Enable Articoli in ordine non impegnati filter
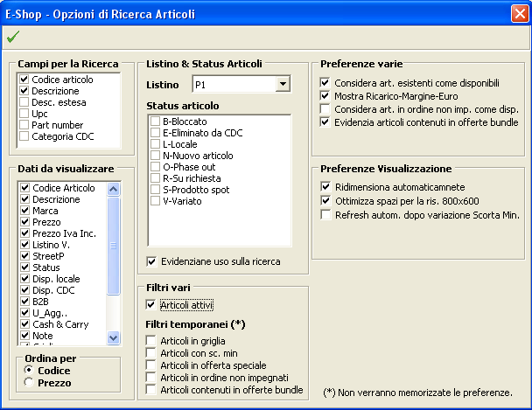532x410 pixels. (150, 377)
